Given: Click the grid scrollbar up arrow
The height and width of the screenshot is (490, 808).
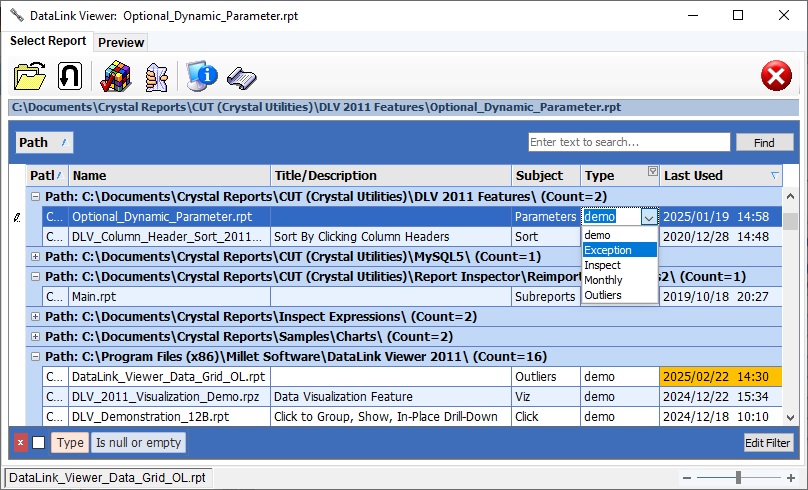Looking at the screenshot, I should (790, 196).
